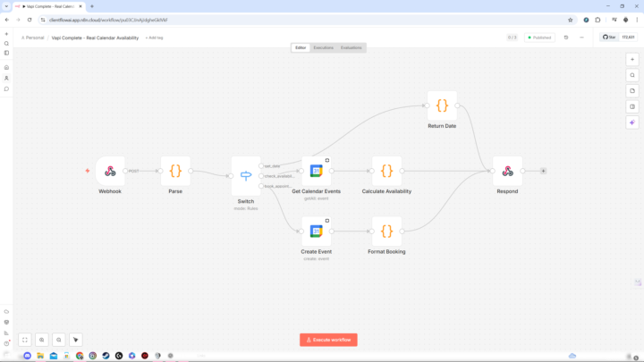Select the Return Date code node
Image resolution: width=644 pixels, height=362 pixels.
tap(442, 105)
